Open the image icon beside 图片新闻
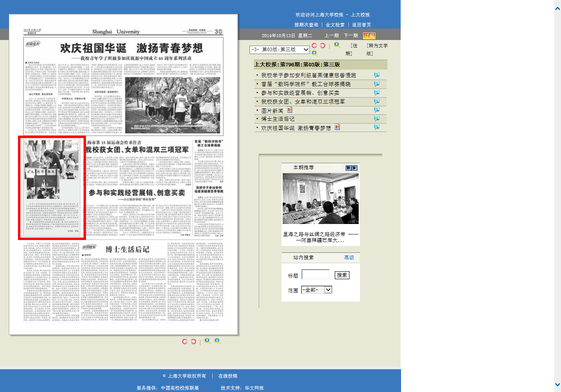This screenshot has height=392, width=561. click(x=289, y=110)
